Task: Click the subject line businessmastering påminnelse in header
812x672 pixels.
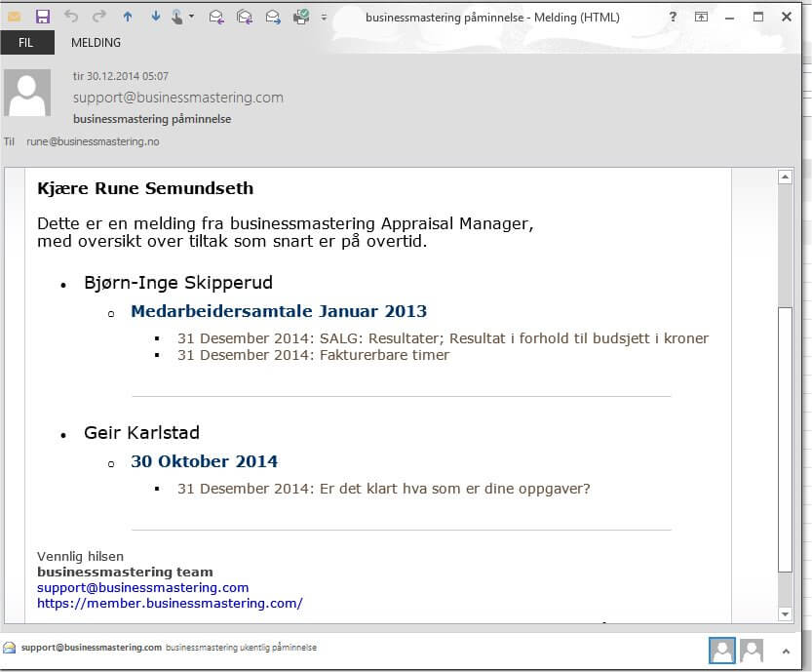Action: (x=152, y=119)
